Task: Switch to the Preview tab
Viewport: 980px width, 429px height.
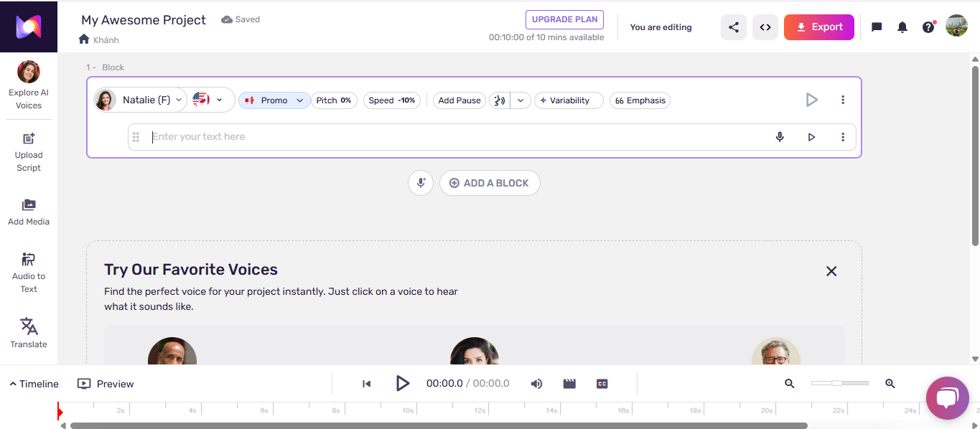Action: coord(105,383)
